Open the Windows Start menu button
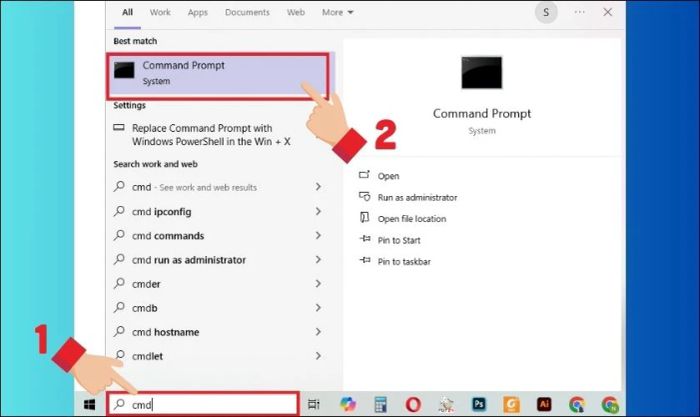 pos(89,404)
